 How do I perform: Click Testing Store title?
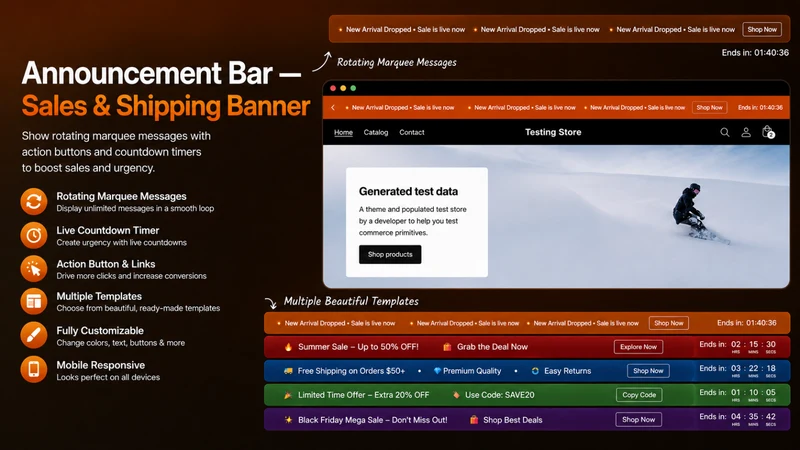(553, 132)
